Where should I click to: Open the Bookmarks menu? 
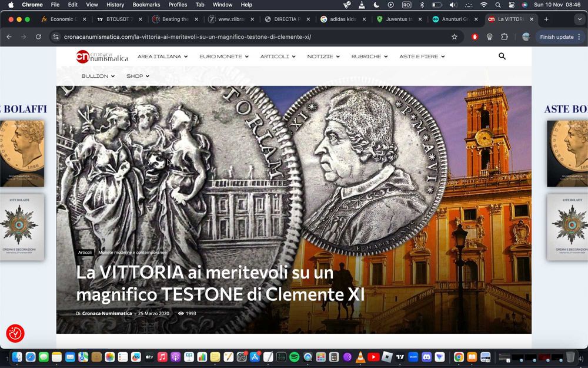146,5
